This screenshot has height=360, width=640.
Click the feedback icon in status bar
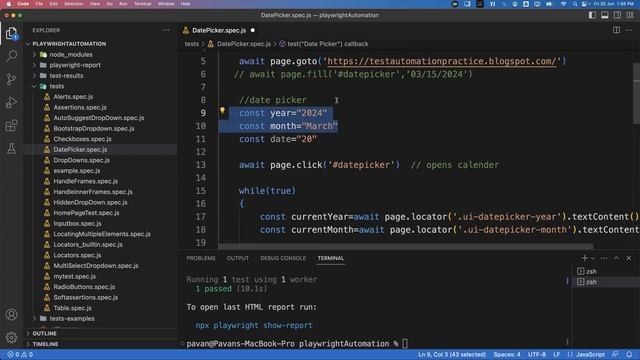(616, 355)
